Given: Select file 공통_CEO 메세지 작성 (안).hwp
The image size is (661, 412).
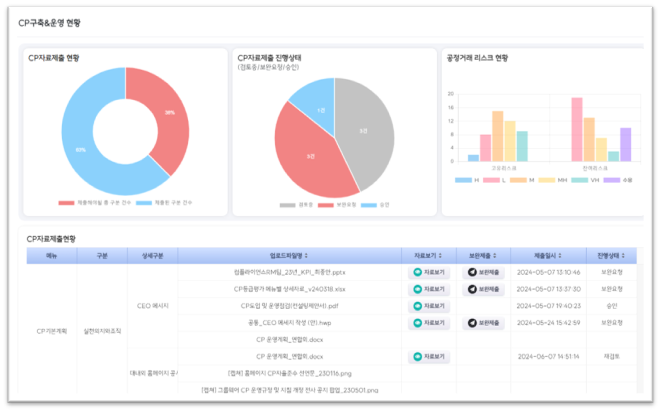Looking at the screenshot, I should point(290,323).
